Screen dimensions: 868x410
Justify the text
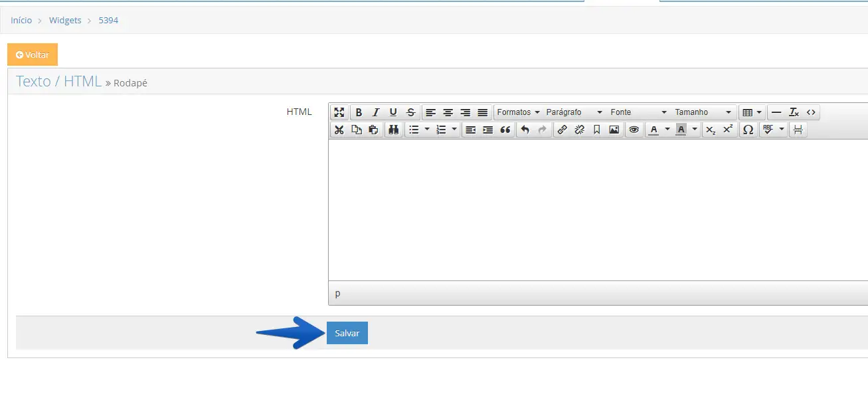point(483,112)
